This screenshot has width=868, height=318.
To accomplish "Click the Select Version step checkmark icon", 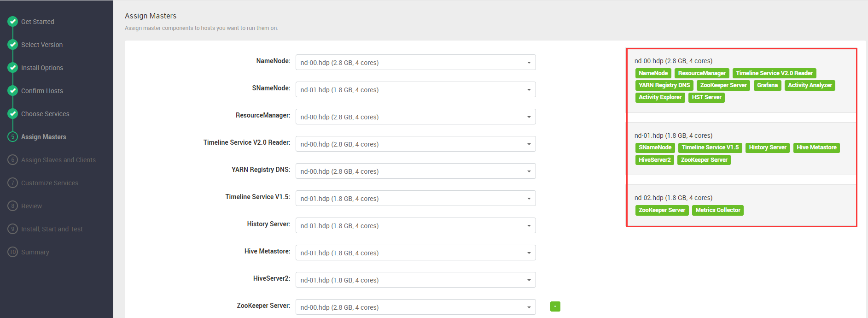I will (x=13, y=44).
